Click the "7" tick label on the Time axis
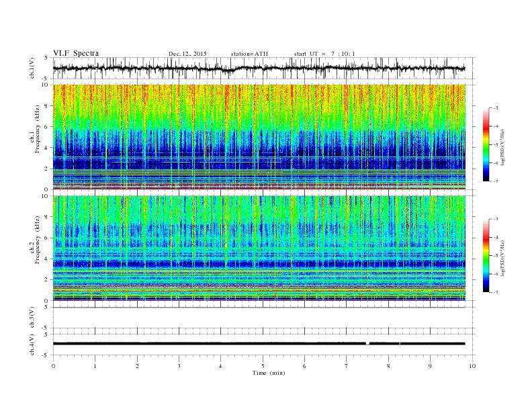Viewport: 532px width, 411px height. tap(347, 366)
